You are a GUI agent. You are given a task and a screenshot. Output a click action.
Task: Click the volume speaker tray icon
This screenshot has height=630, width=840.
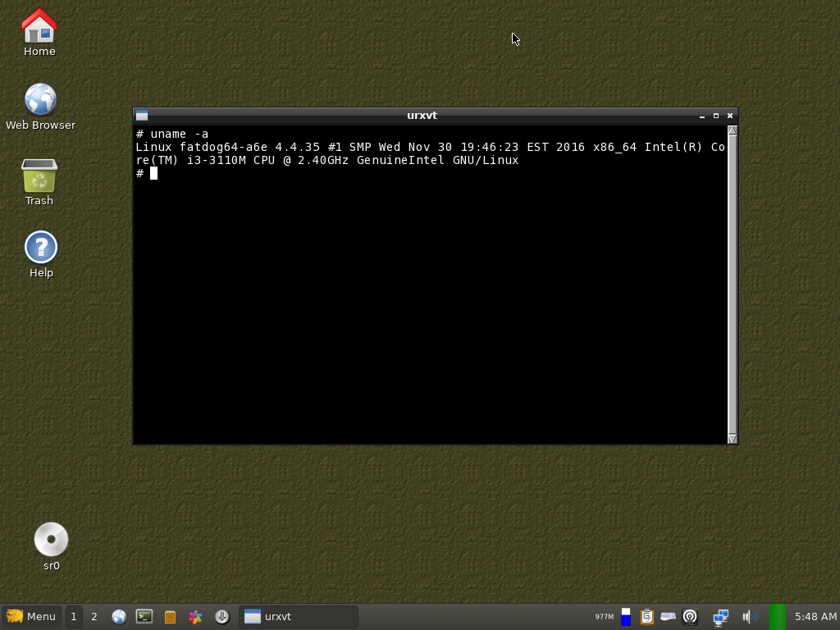pos(747,617)
